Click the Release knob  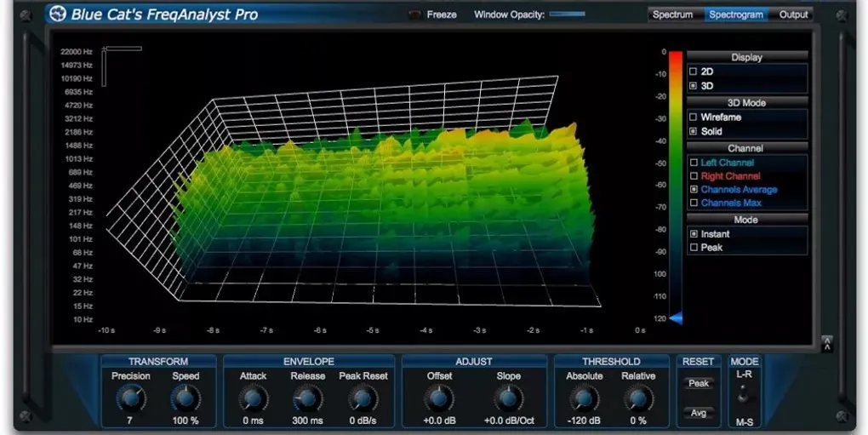tap(307, 397)
